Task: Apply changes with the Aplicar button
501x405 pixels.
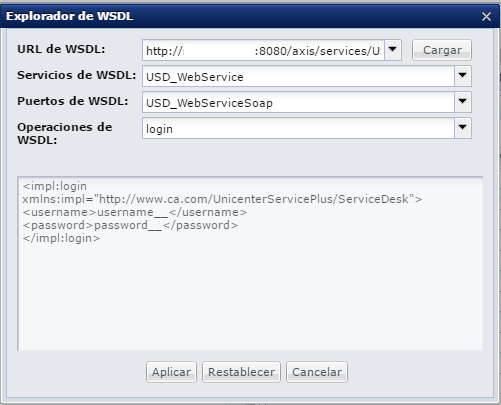Action: [171, 372]
